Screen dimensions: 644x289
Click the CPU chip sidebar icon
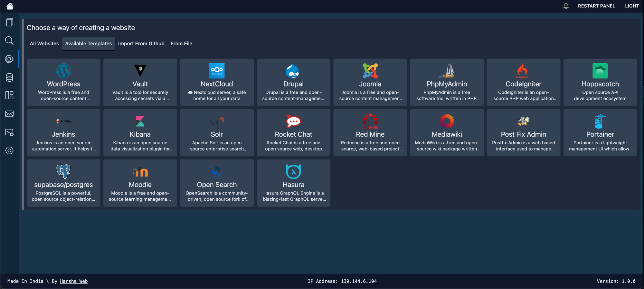pyautogui.click(x=9, y=59)
